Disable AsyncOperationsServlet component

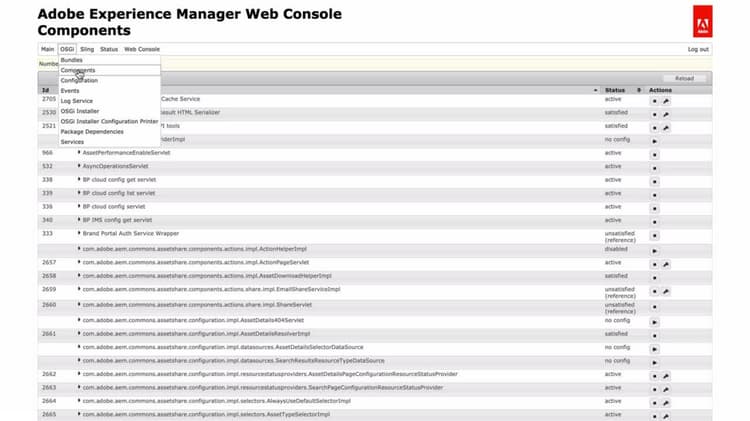click(654, 168)
